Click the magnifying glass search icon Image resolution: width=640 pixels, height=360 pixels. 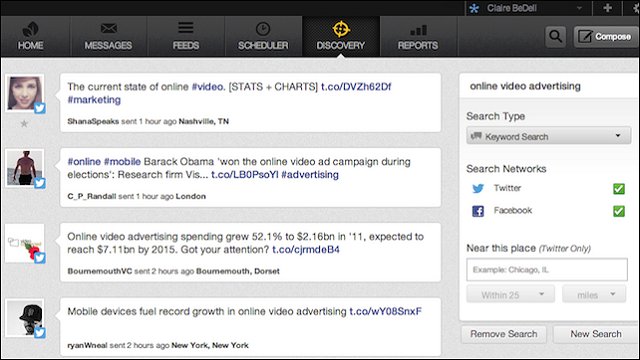tap(556, 37)
